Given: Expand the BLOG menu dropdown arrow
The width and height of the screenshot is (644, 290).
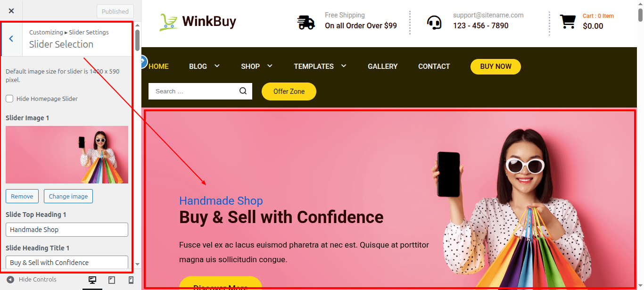Looking at the screenshot, I should [x=217, y=66].
